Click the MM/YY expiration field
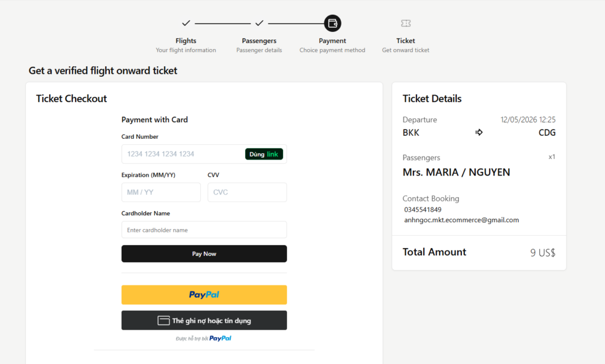 coord(161,192)
